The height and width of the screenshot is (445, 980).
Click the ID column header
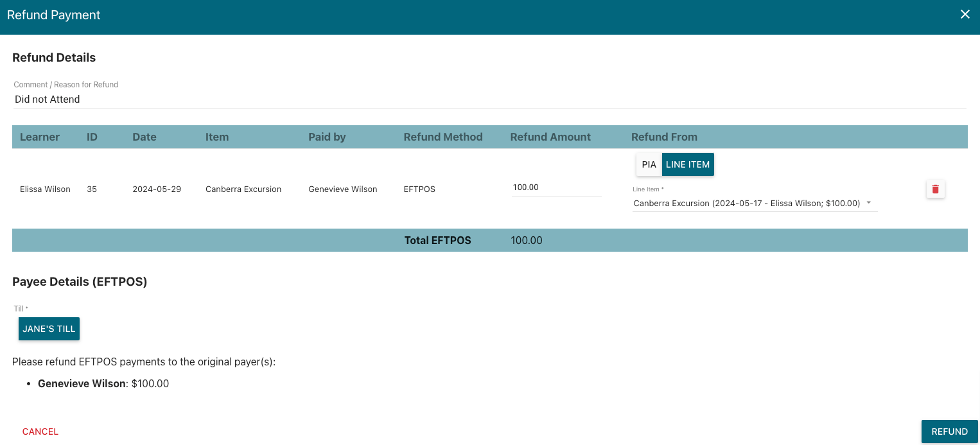coord(92,137)
